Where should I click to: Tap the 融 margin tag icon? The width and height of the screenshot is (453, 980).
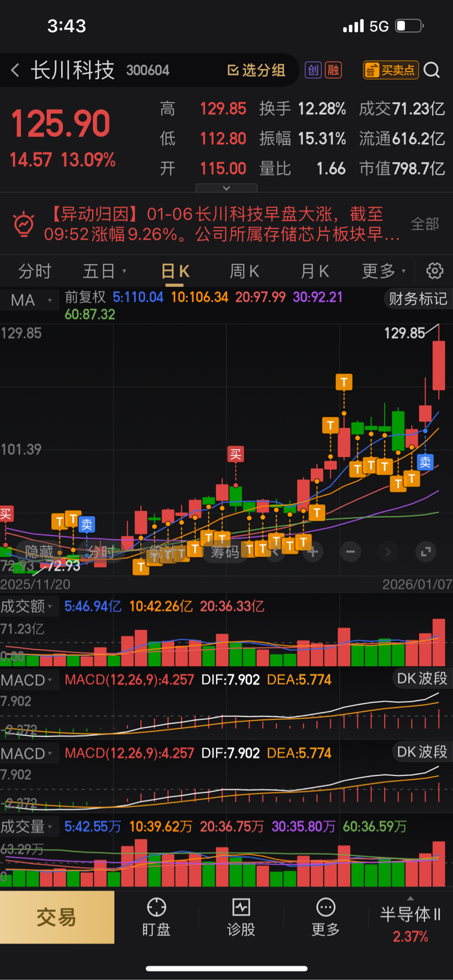(333, 70)
